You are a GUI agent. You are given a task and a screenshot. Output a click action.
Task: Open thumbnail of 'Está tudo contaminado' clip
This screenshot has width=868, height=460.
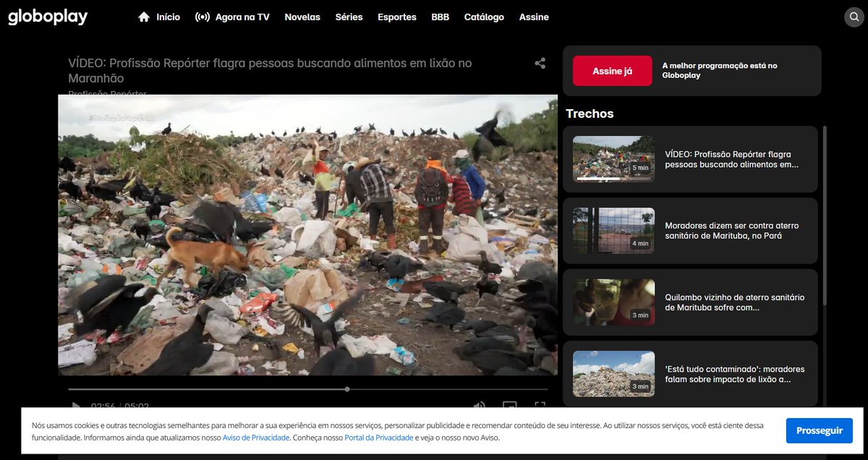(613, 373)
